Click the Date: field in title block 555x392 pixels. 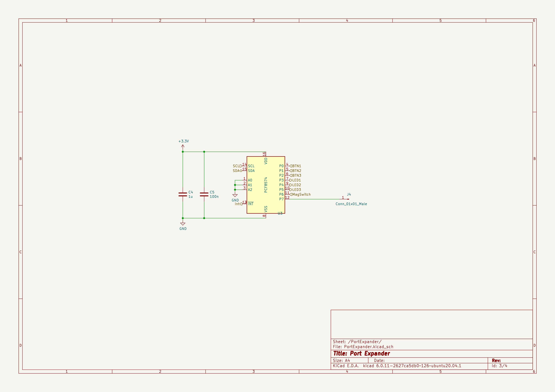point(379,360)
